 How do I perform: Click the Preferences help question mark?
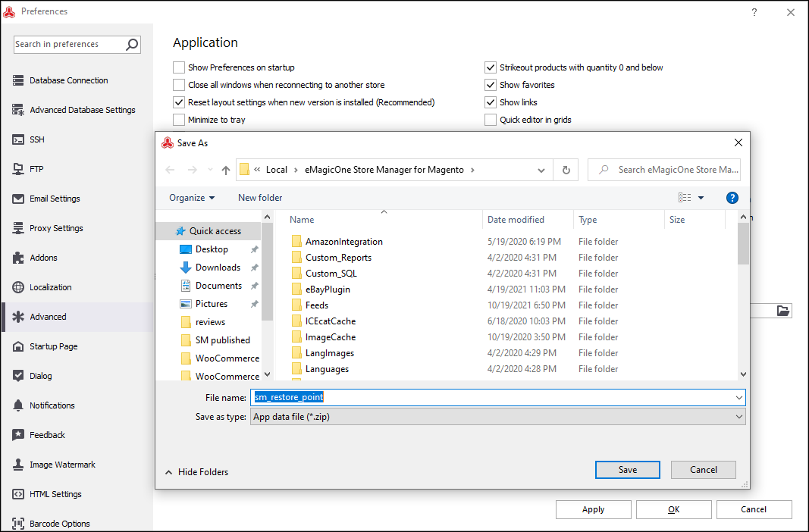point(754,12)
